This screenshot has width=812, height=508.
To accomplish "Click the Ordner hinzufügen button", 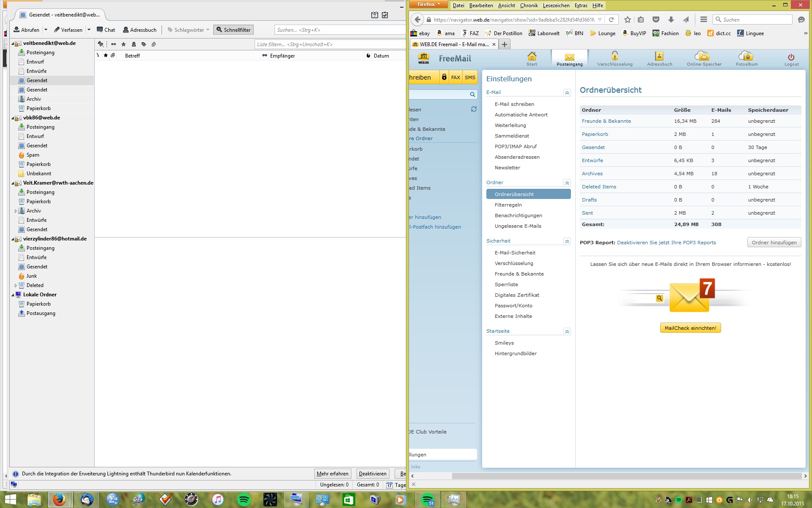I will [774, 243].
